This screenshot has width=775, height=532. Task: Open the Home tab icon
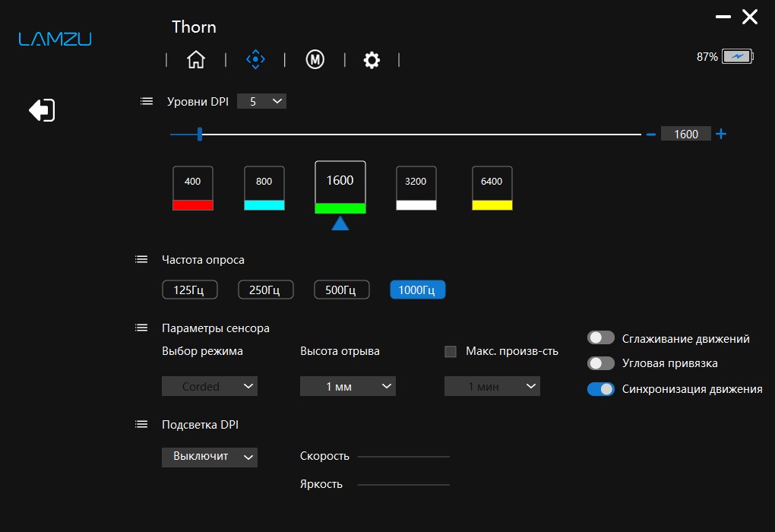click(196, 60)
